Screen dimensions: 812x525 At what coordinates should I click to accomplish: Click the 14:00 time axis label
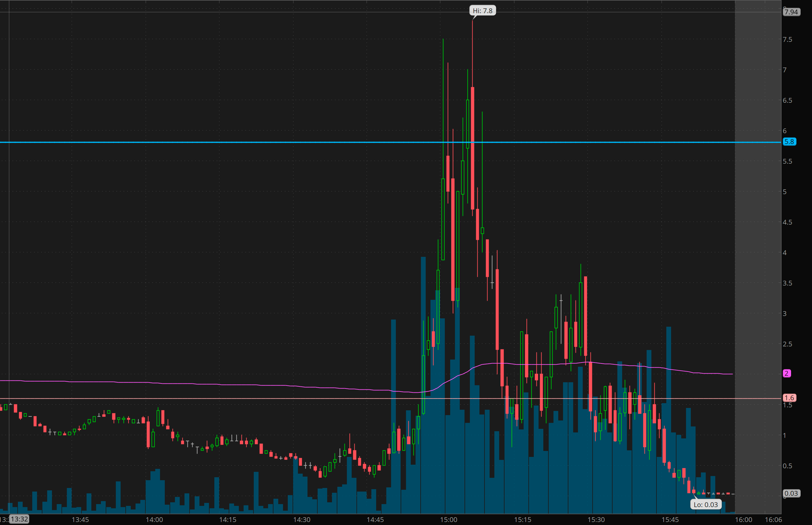154,520
